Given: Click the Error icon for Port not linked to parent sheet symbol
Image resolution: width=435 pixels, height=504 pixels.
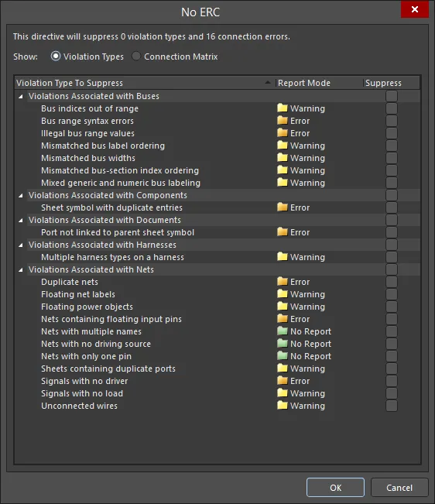Looking at the screenshot, I should [282, 231].
